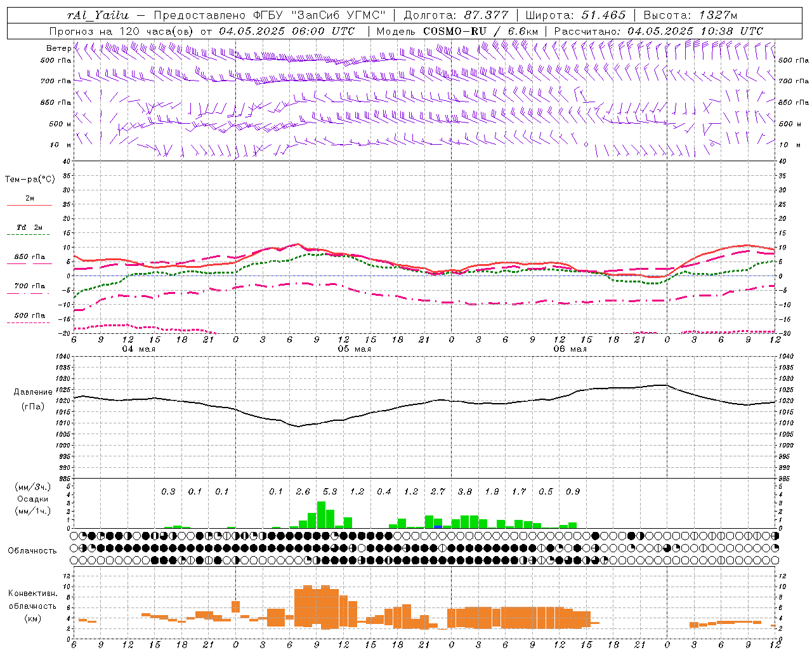Select the longitude value 87.377
Image resolution: width=812 pixels, height=650 pixels.
[x=485, y=15]
